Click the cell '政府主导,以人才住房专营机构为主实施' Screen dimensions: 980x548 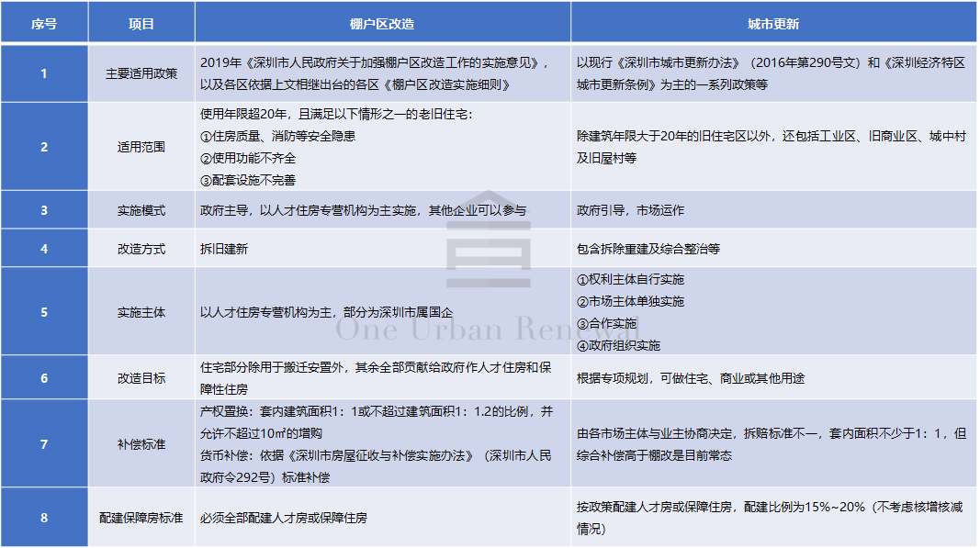[x=382, y=210]
